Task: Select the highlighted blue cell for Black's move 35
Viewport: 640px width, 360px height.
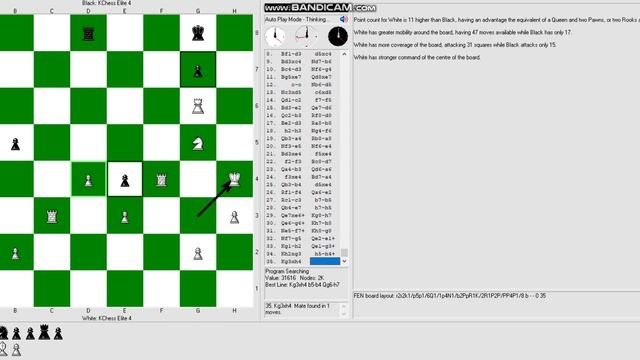Action: click(324, 261)
